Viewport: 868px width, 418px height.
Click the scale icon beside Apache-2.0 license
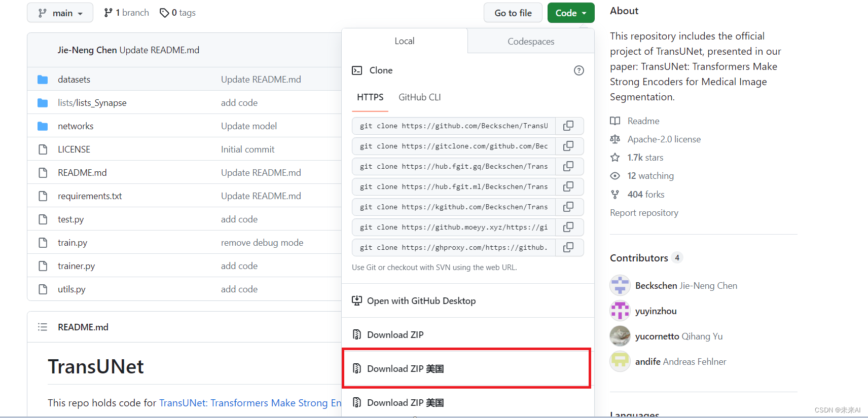(x=615, y=139)
